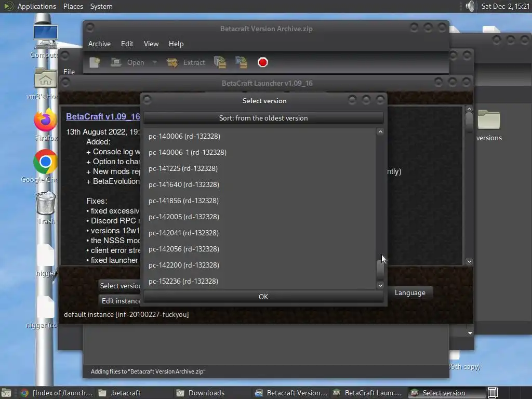Click the add folder icon in archive toolbar
This screenshot has height=399, width=532.
[241, 62]
